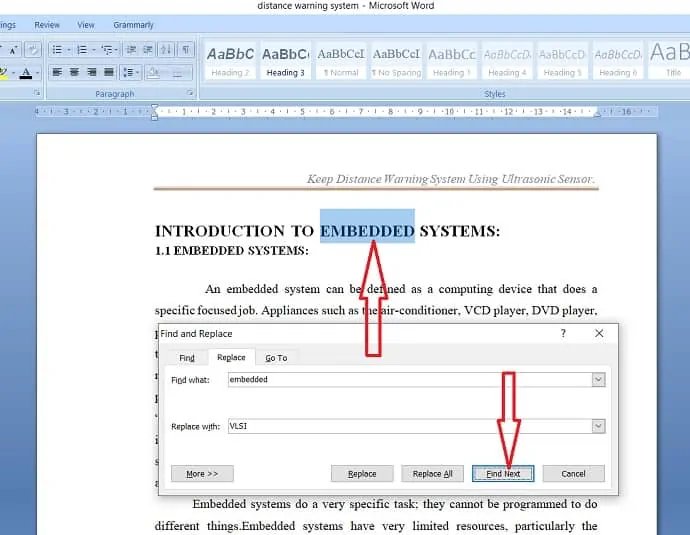Center align the text
The image size is (690, 535).
coord(74,72)
